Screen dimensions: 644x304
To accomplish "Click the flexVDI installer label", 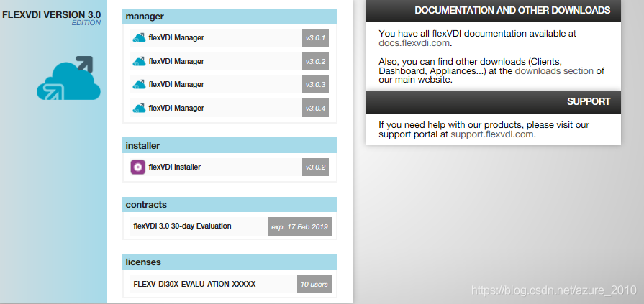I will pyautogui.click(x=175, y=167).
